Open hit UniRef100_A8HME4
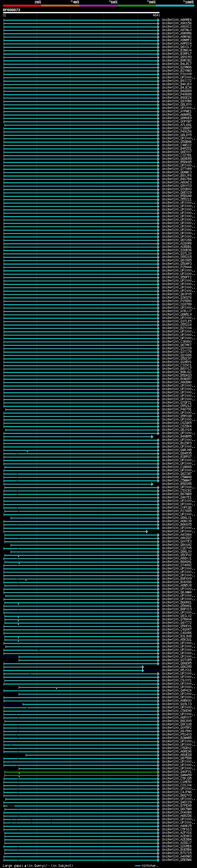Screen dimensions: 197x868 coord(176,20)
